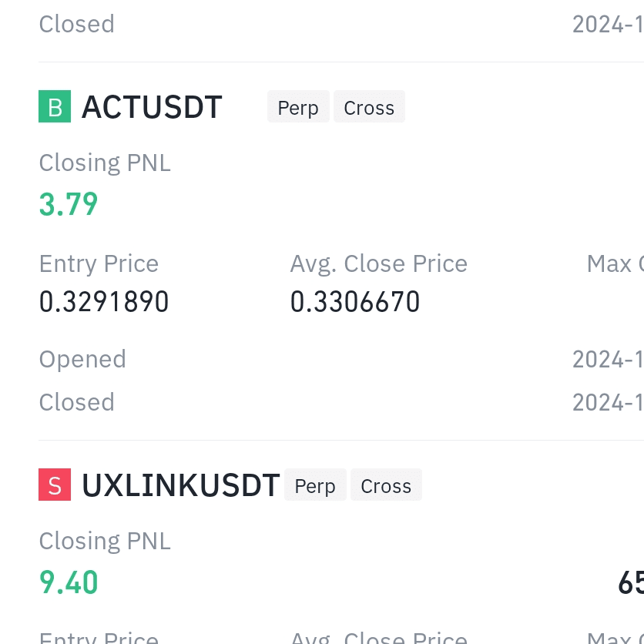
Task: Select the Cross tag next to ACTUSDT
Action: click(369, 107)
